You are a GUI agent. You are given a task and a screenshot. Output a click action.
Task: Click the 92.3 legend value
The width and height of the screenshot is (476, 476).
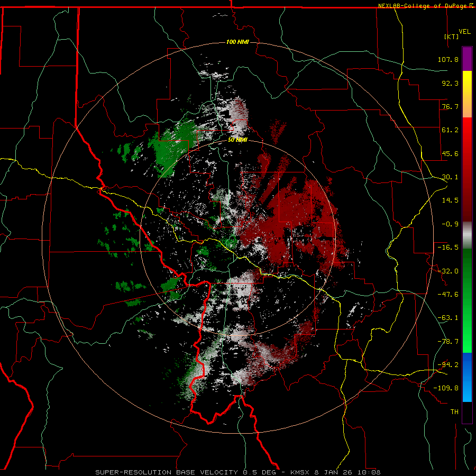click(450, 83)
